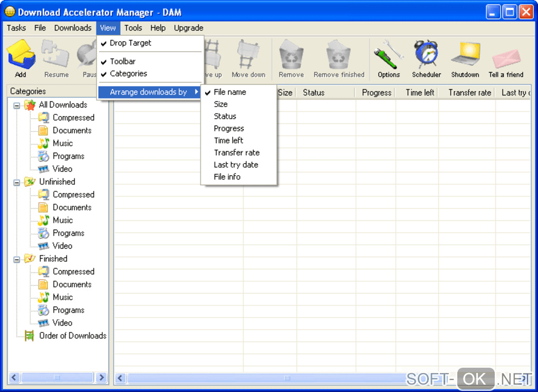Sort by Size column header
The image size is (538, 392).
pos(286,93)
